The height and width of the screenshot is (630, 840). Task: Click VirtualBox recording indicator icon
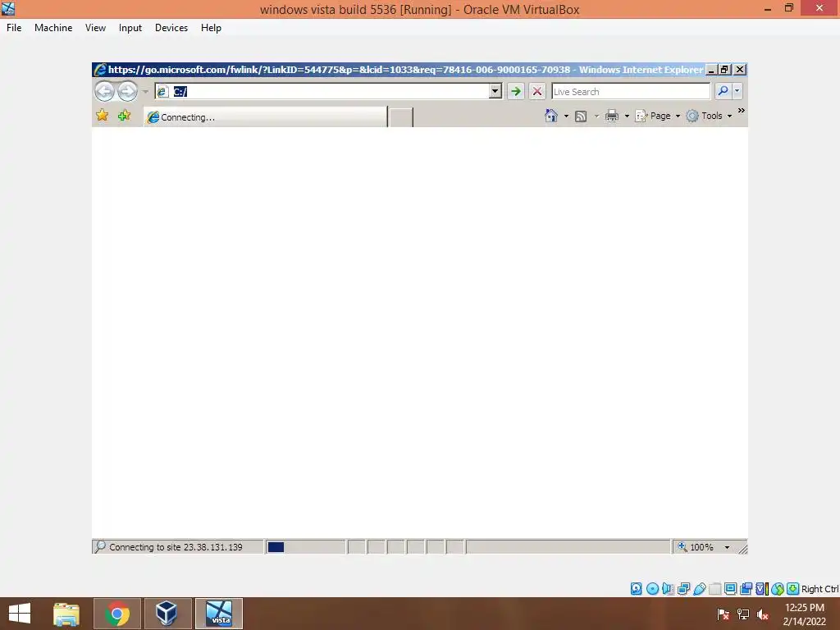click(746, 589)
